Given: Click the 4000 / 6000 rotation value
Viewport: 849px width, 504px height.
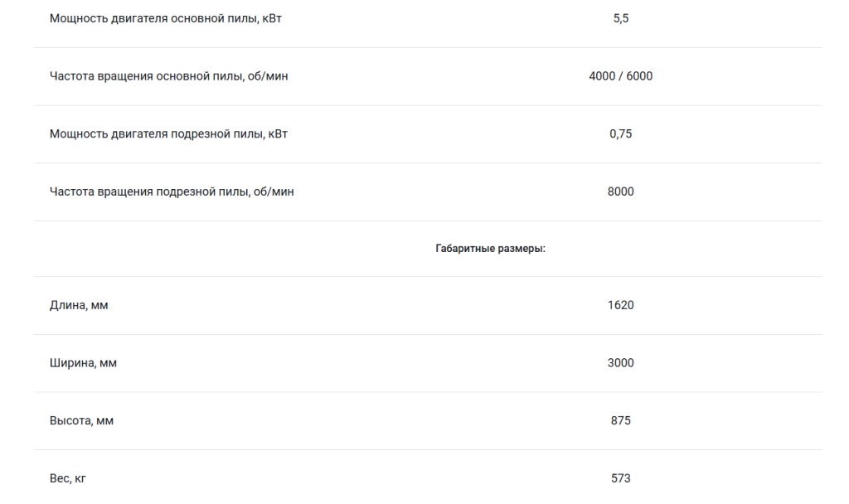Looking at the screenshot, I should [620, 76].
